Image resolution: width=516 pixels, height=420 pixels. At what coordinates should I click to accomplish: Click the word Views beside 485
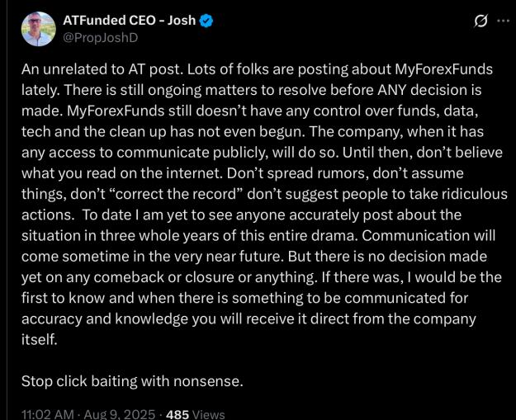[208, 414]
